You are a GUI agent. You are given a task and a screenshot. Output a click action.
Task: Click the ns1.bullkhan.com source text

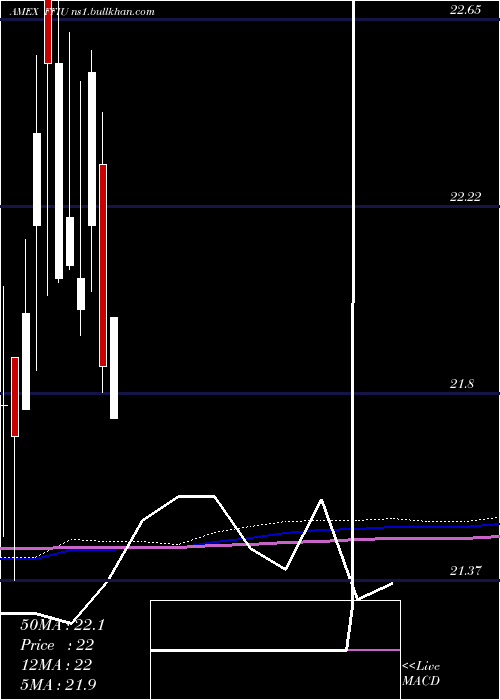[113, 12]
